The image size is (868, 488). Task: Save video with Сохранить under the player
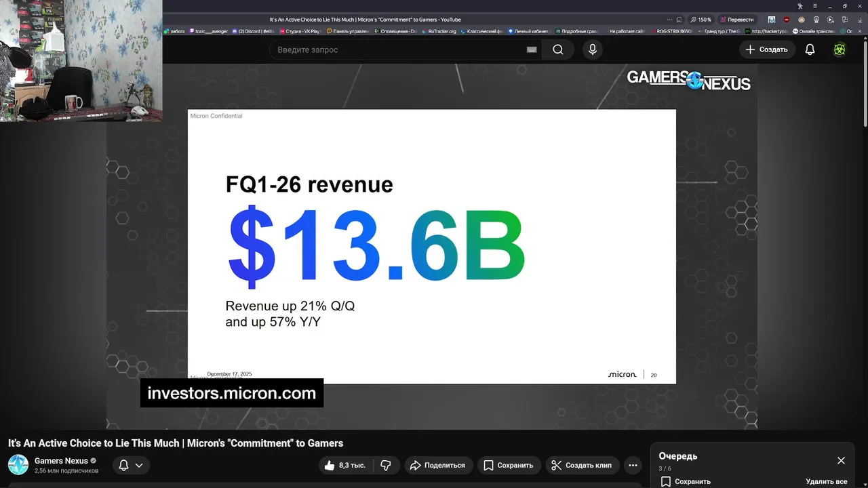click(x=509, y=465)
